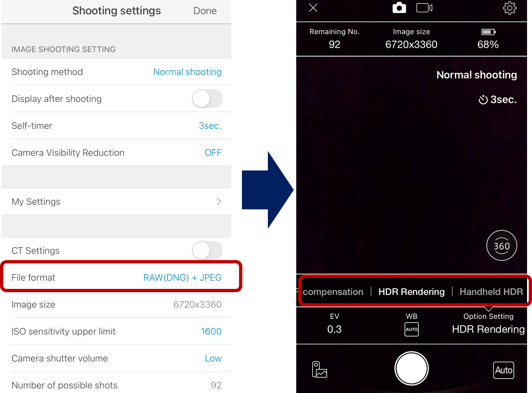This screenshot has height=393, width=532.
Task: Switch to still photo camera mode
Action: point(399,8)
